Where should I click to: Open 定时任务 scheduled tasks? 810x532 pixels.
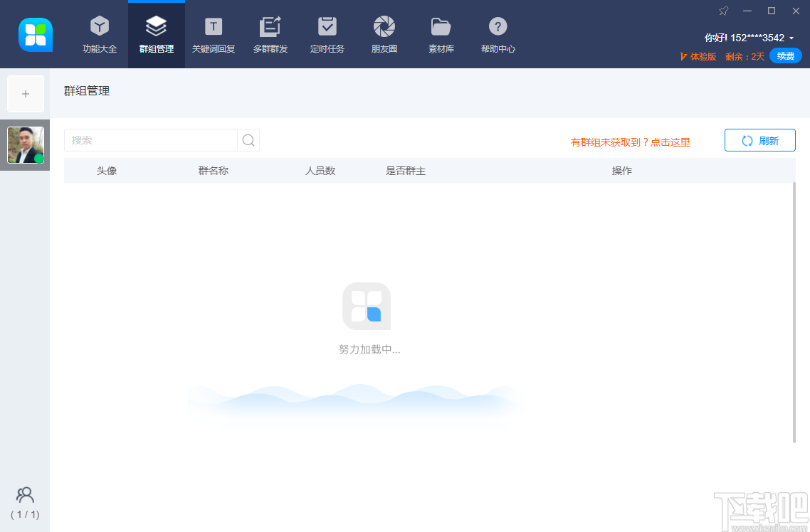[327, 35]
